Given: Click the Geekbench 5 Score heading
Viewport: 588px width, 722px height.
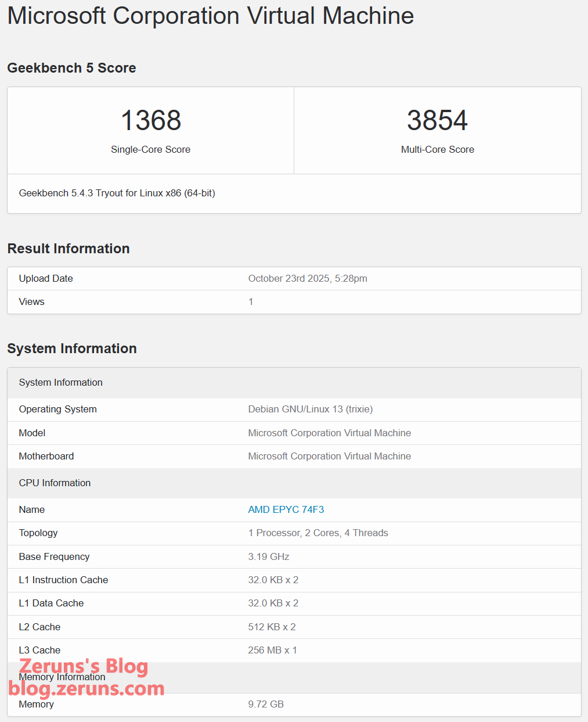Looking at the screenshot, I should (x=71, y=68).
